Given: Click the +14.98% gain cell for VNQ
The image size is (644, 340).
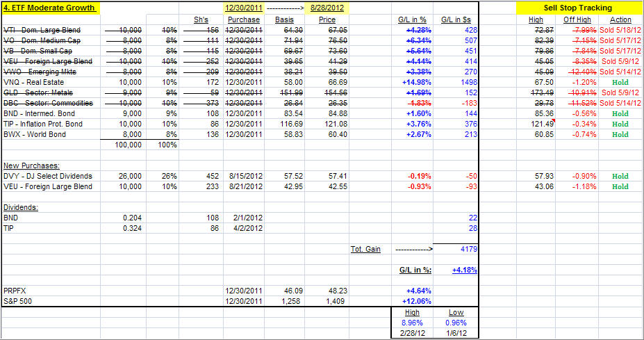Looking at the screenshot, I should point(412,82).
